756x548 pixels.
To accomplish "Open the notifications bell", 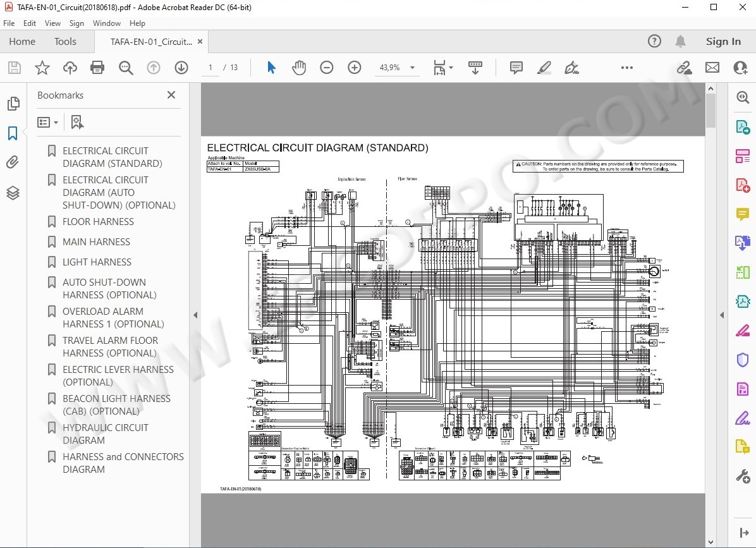I will tap(680, 42).
